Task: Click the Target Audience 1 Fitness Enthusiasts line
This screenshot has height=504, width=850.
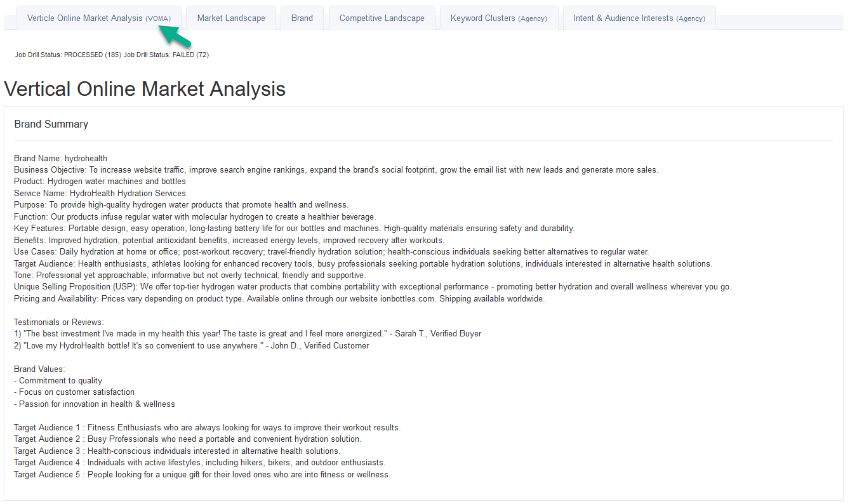Action: 208,427
